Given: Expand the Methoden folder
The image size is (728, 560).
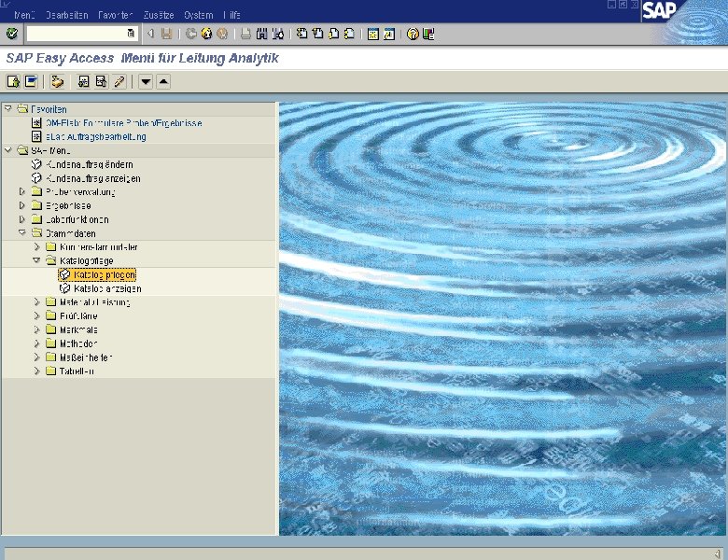Looking at the screenshot, I should pyautogui.click(x=36, y=343).
